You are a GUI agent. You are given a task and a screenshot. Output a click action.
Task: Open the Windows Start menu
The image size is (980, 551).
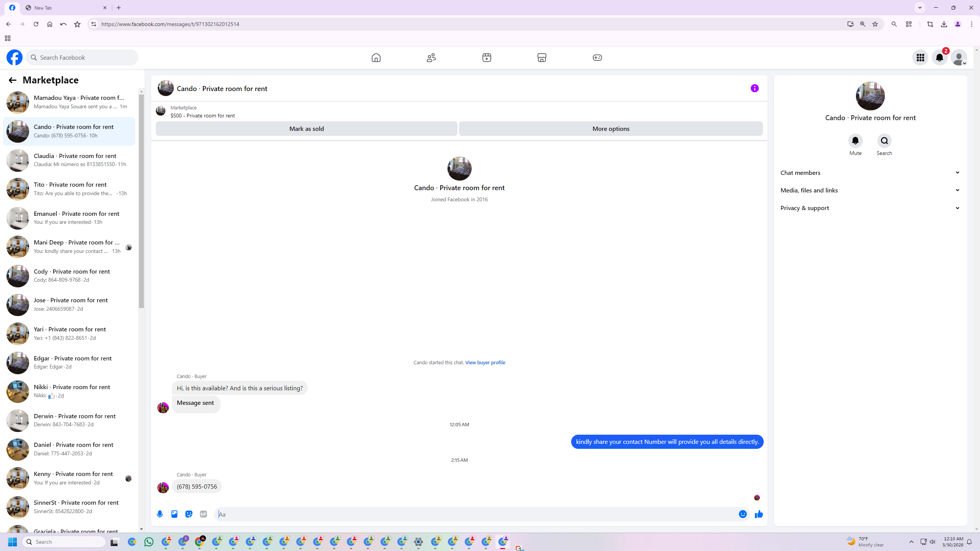point(12,542)
